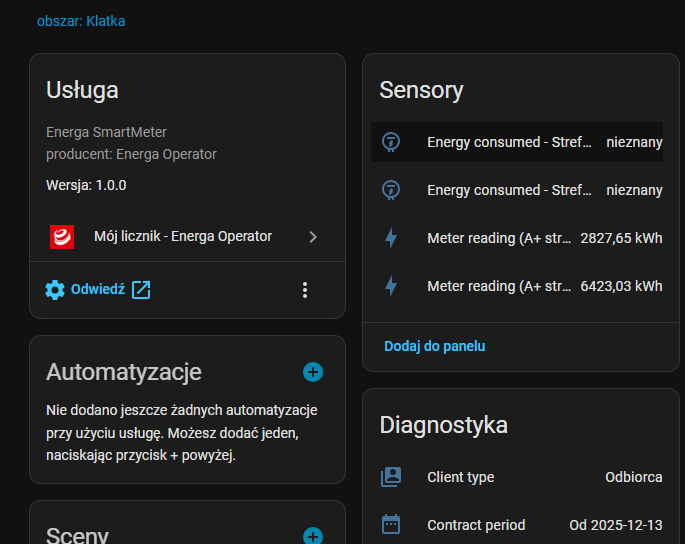Click the Energa Operator red logo icon

tap(62, 237)
